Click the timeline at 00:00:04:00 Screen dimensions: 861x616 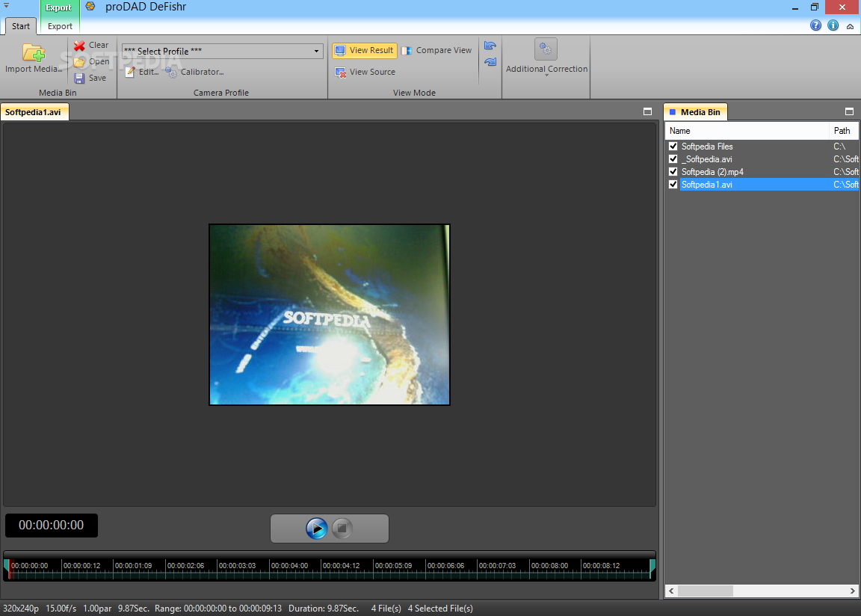289,565
